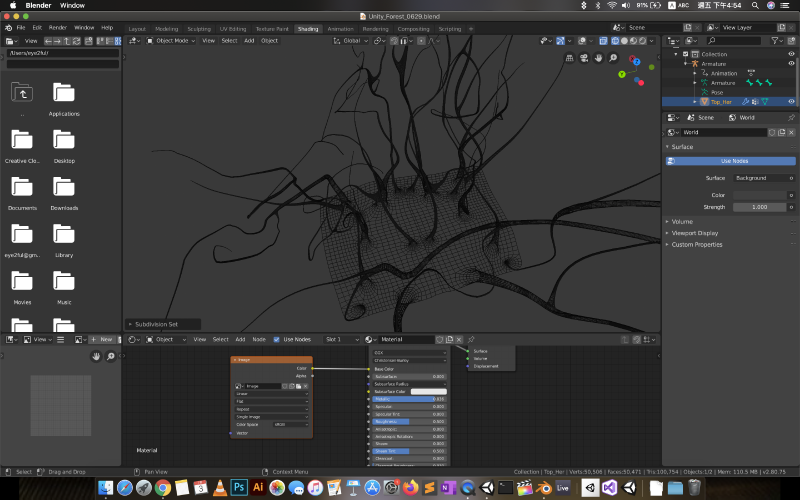Toggle the perspective/orthographic grid gizmo
This screenshot has height=500, width=800.
click(x=569, y=57)
